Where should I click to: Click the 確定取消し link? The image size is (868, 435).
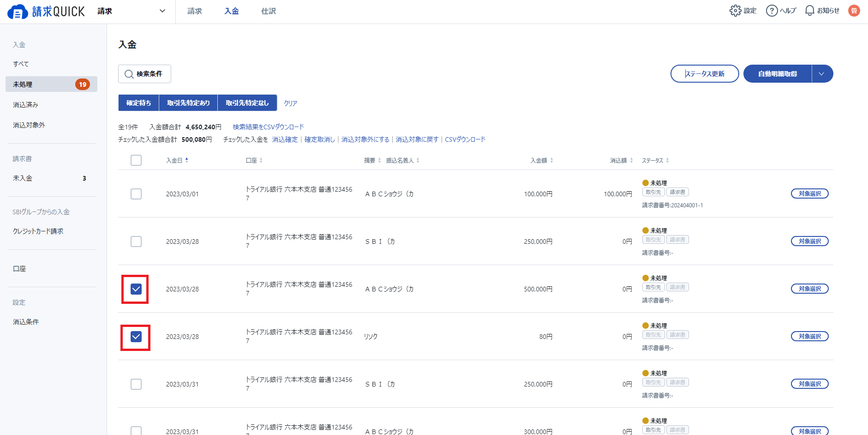click(319, 139)
